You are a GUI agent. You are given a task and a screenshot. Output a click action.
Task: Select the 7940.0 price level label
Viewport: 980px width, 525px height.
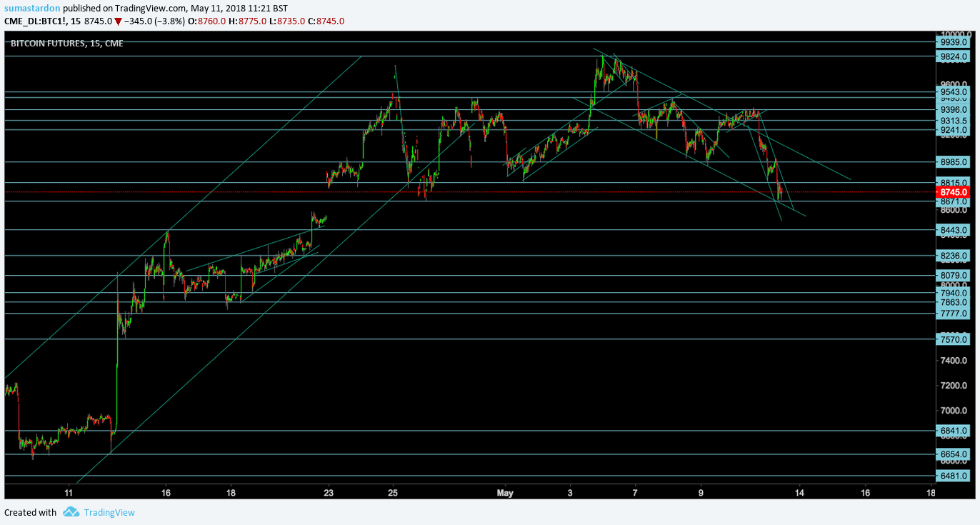(x=954, y=293)
